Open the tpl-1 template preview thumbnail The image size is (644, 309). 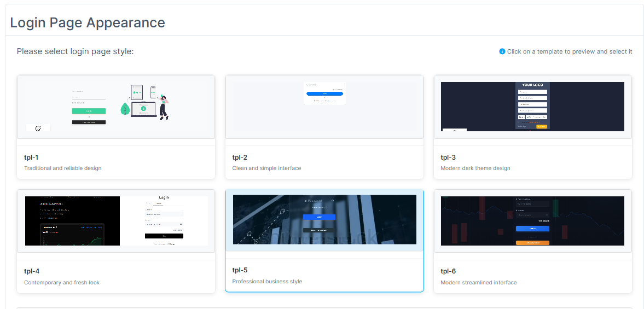pyautogui.click(x=116, y=107)
